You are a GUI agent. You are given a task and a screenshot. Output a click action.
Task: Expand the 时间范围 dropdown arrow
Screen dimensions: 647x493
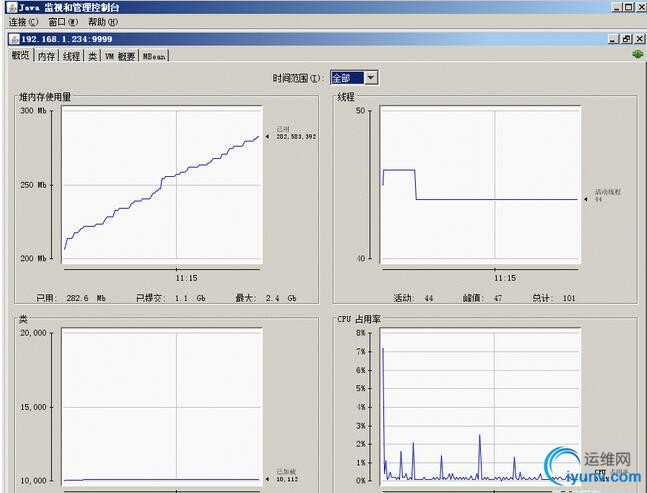(x=371, y=78)
